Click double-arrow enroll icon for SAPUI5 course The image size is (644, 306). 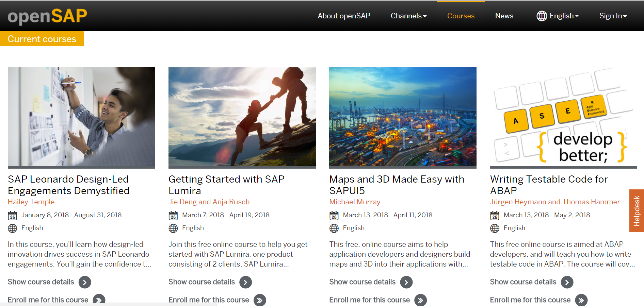(x=420, y=300)
